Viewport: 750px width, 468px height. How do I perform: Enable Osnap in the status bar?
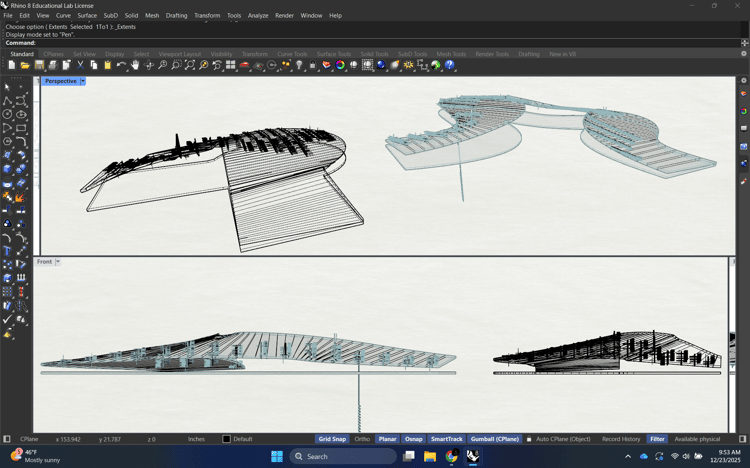click(413, 439)
